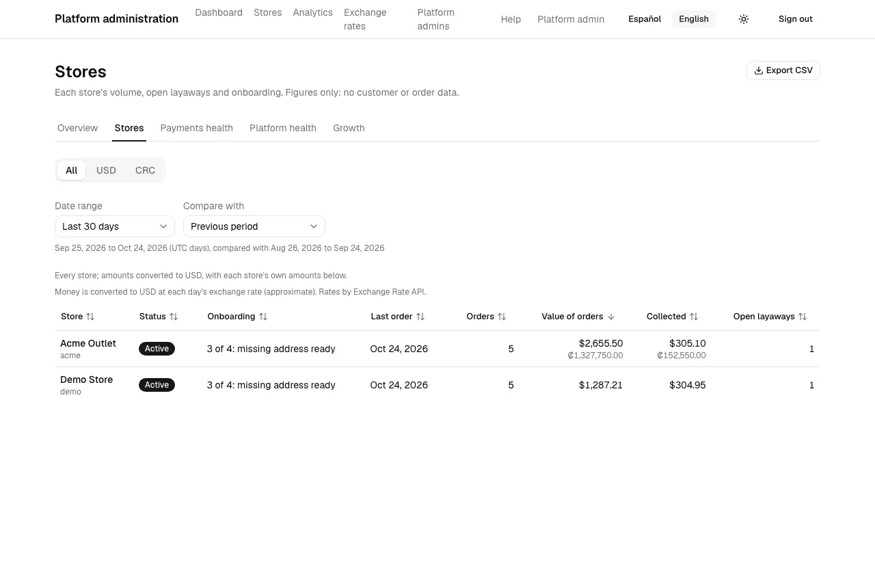Select the USD currency filter
The height and width of the screenshot is (588, 875).
click(106, 170)
